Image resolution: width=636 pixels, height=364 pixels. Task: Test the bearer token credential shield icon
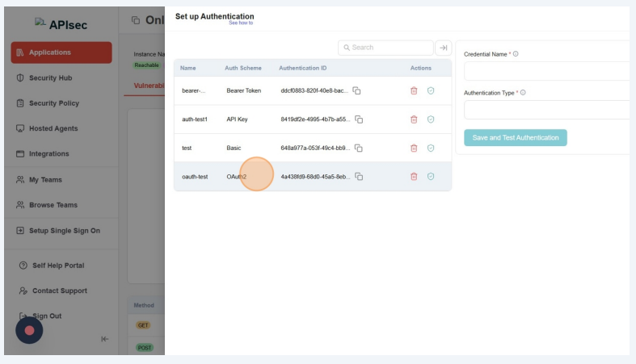tap(431, 90)
